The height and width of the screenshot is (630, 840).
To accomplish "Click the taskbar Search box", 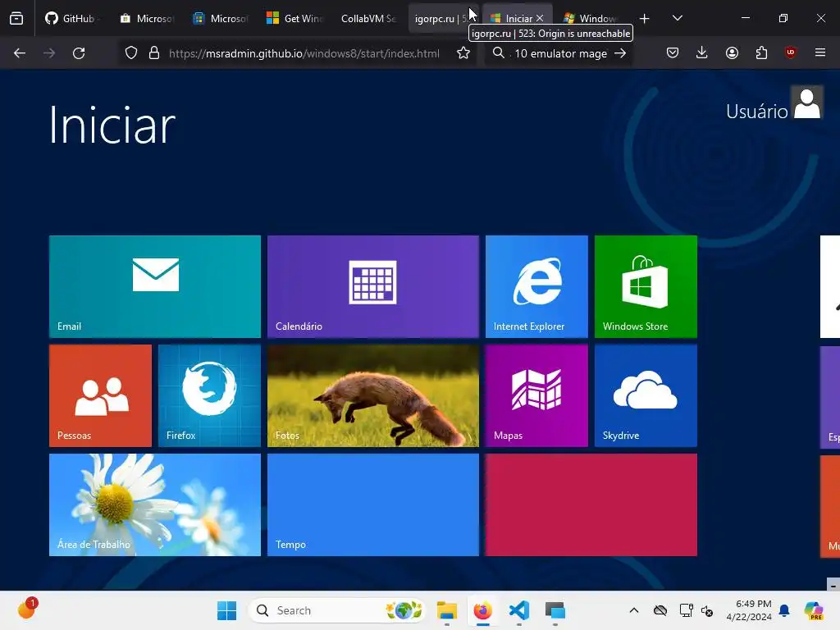I will (337, 610).
